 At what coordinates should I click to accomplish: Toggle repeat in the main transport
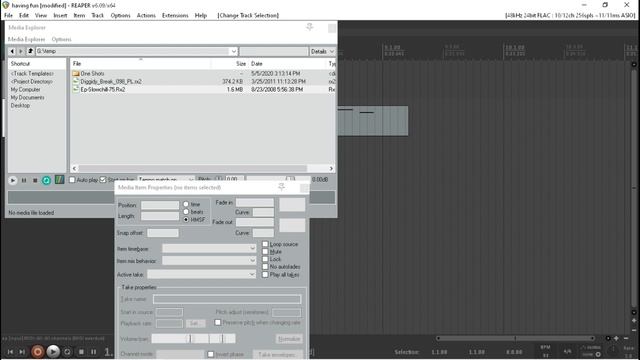67,351
